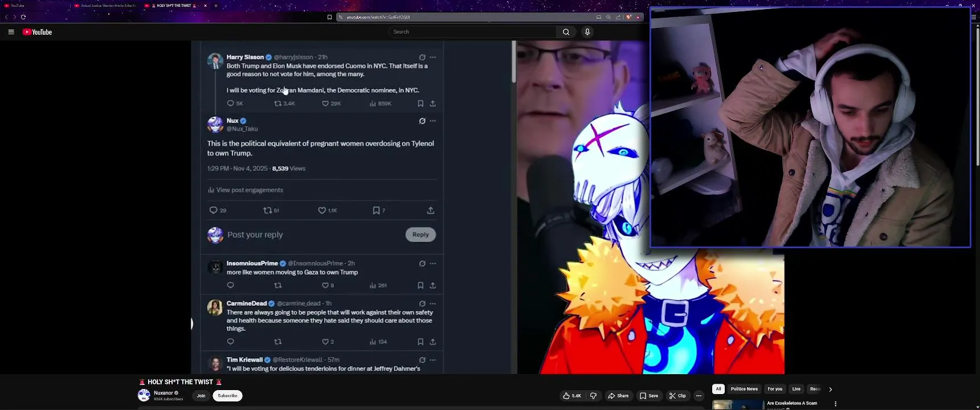View 859K analytics on Sisson post
The width and height of the screenshot is (980, 410).
click(x=381, y=104)
